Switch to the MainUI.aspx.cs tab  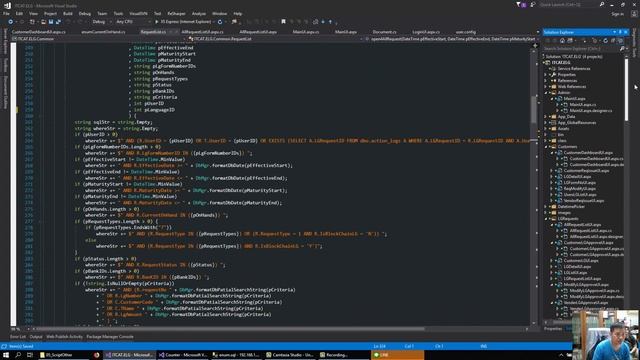(306, 32)
